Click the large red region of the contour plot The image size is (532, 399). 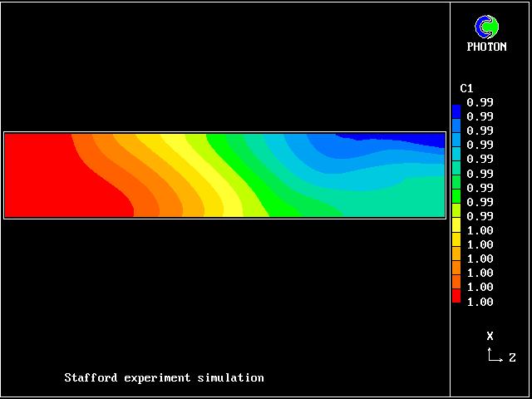click(x=50, y=175)
